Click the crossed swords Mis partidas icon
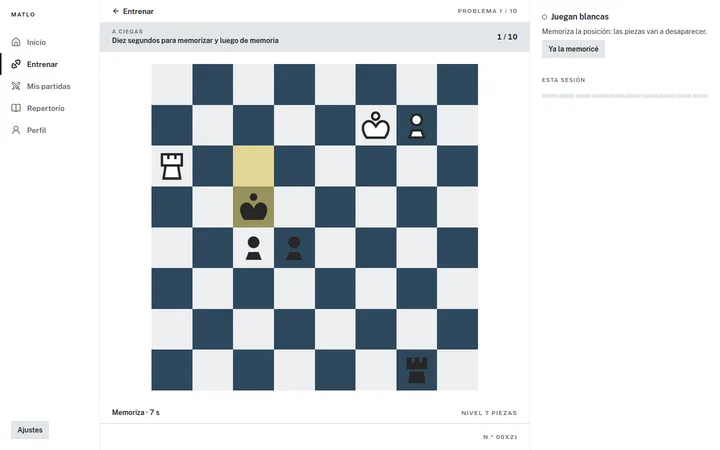Image resolution: width=720 pixels, height=450 pixels. (x=16, y=86)
